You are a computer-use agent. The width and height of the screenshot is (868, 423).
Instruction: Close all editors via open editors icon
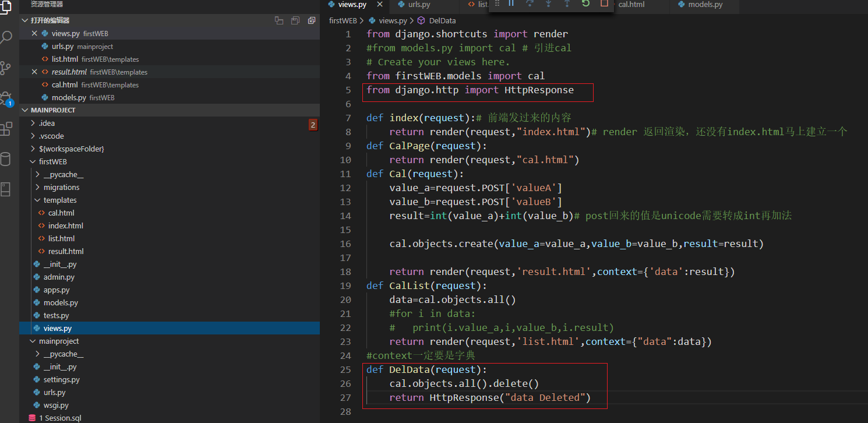click(312, 20)
